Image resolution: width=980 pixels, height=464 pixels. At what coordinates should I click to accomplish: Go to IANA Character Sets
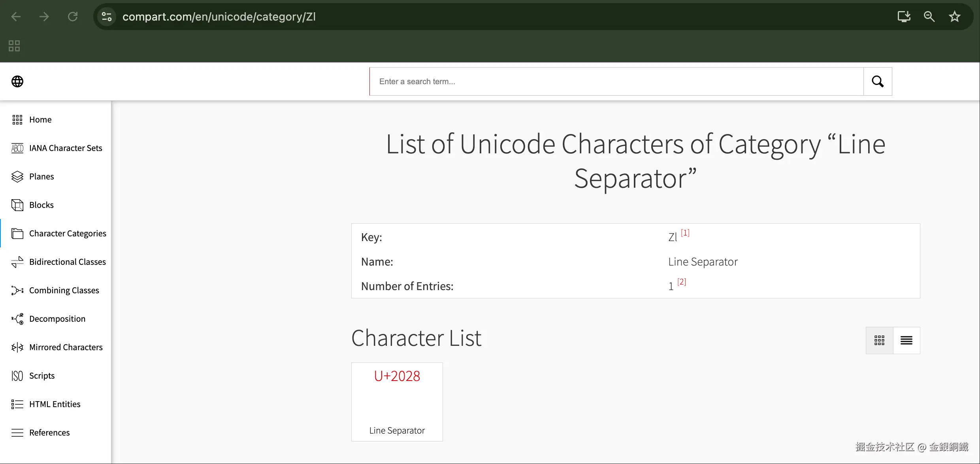(66, 148)
